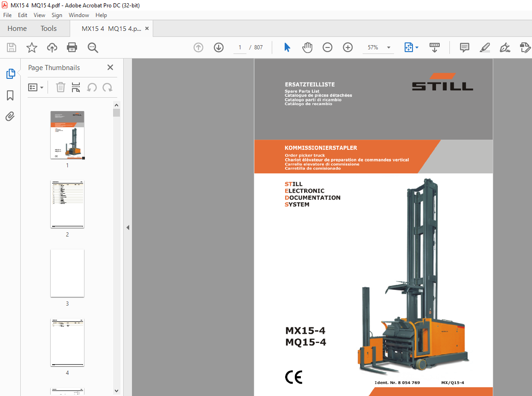
Task: Collapse the navigation pane arrow
Action: [x=128, y=227]
